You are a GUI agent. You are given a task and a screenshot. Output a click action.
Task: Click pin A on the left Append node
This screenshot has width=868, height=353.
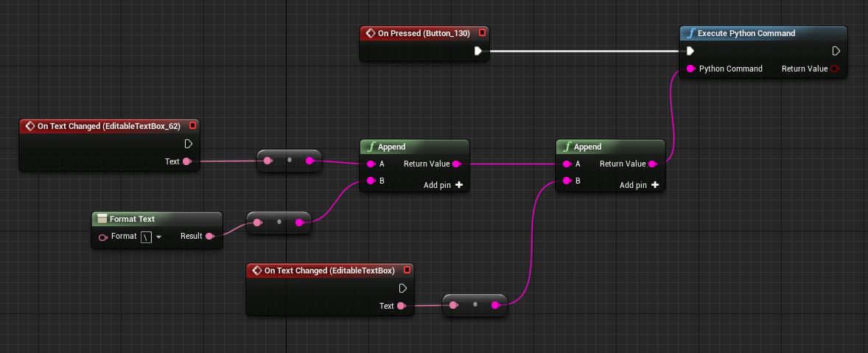(371, 164)
